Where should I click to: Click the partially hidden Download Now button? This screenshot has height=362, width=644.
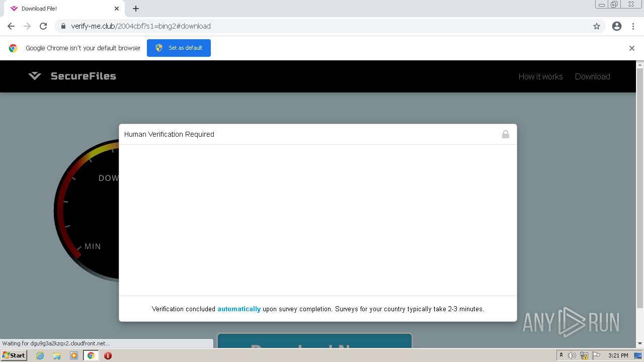click(x=314, y=341)
